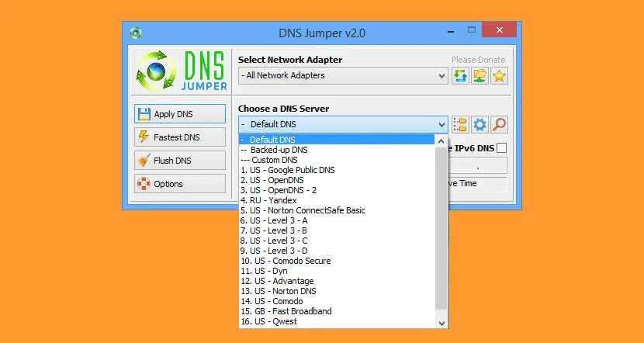Image resolution: width=644 pixels, height=343 pixels.
Task: Click the DNS list scroll up arrow
Action: [441, 141]
